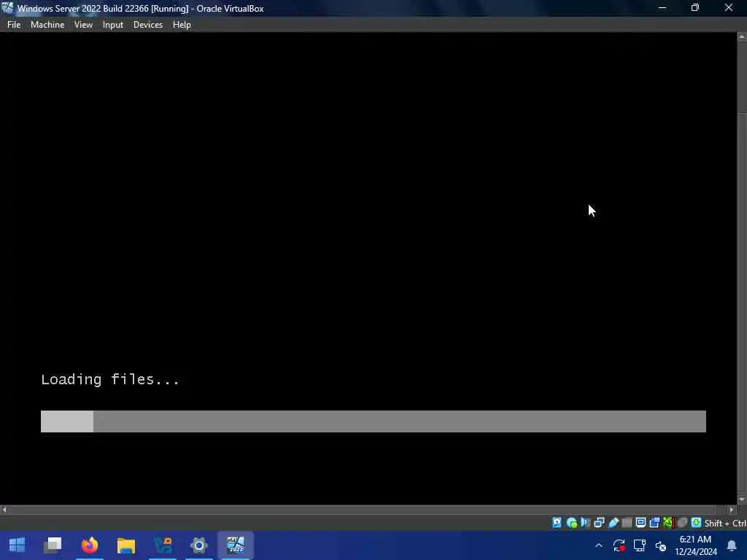
Task: Open File Explorer from the taskbar
Action: click(x=126, y=545)
